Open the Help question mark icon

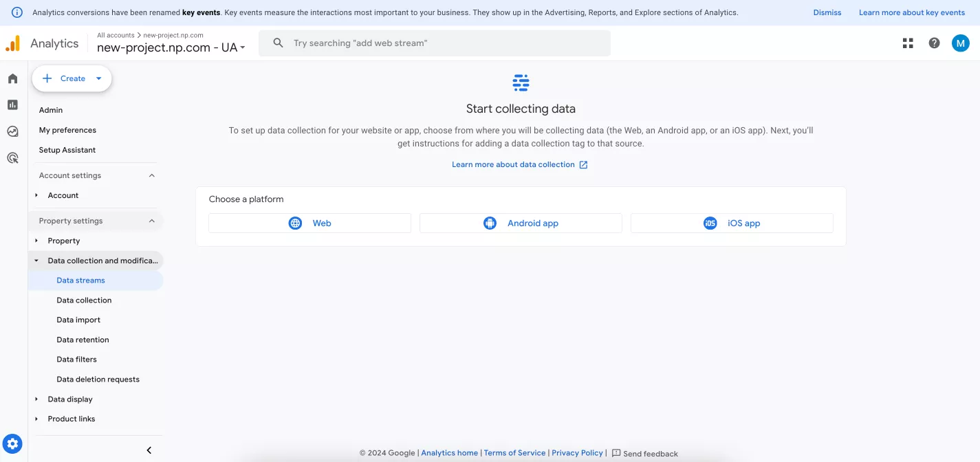point(934,43)
